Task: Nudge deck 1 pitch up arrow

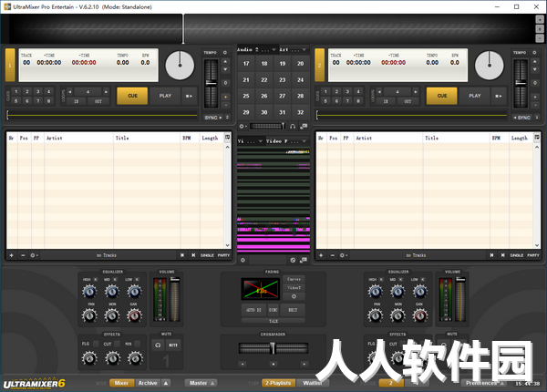Action: click(225, 61)
